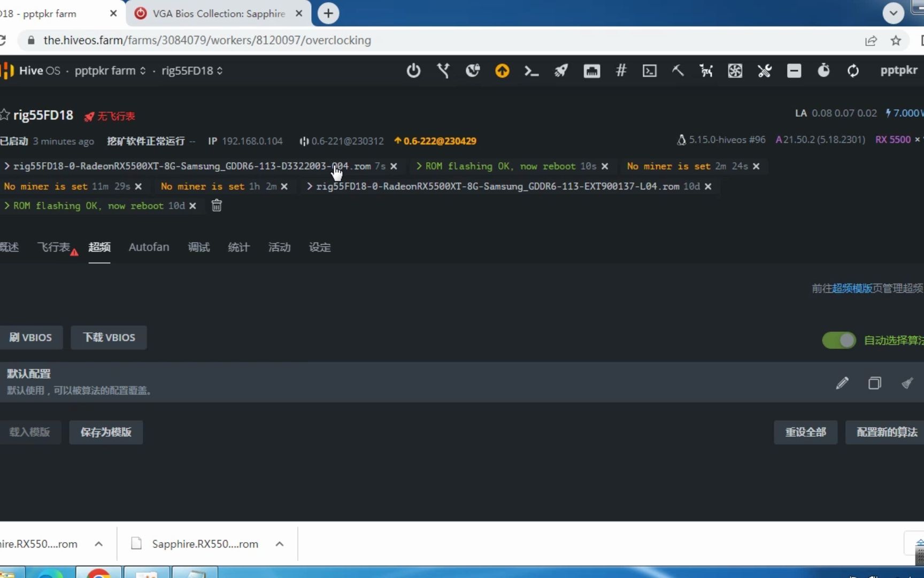The image size is (924, 578).
Task: Open menu for first downloaded rom file
Action: click(x=98, y=544)
